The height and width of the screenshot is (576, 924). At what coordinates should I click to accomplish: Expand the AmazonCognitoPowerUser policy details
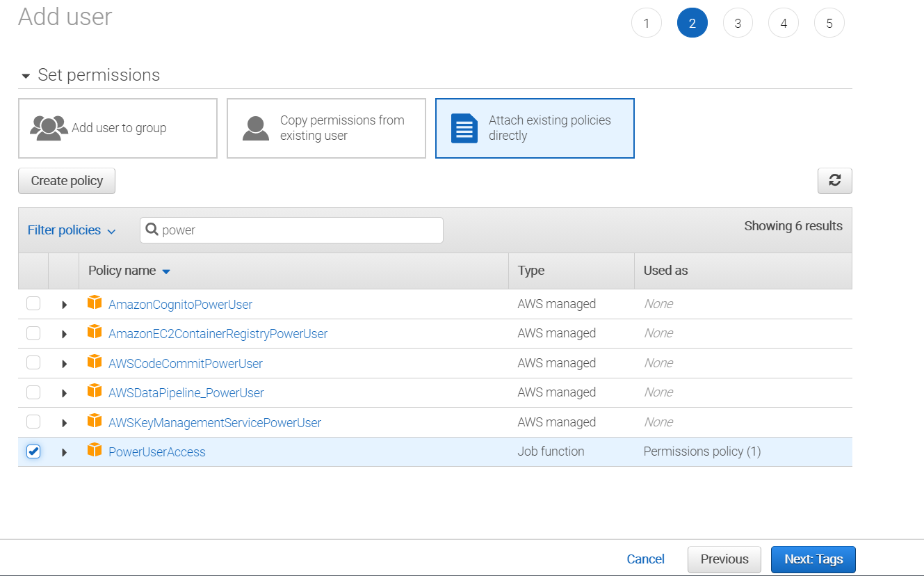(64, 305)
